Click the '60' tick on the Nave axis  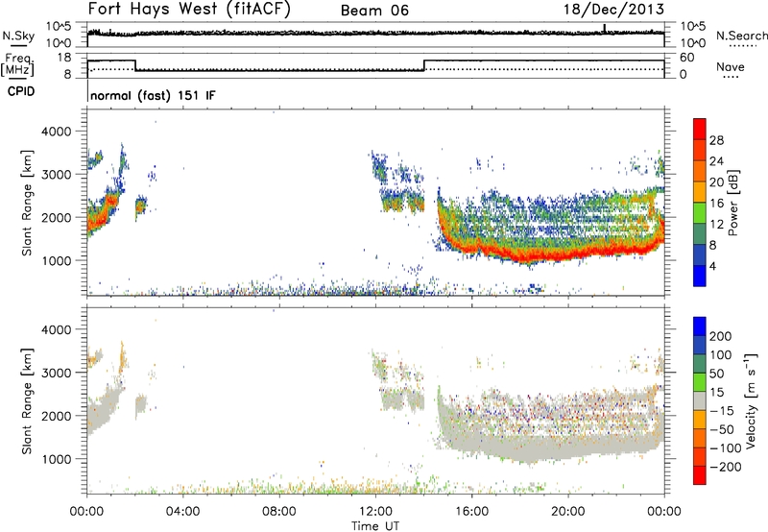686,58
